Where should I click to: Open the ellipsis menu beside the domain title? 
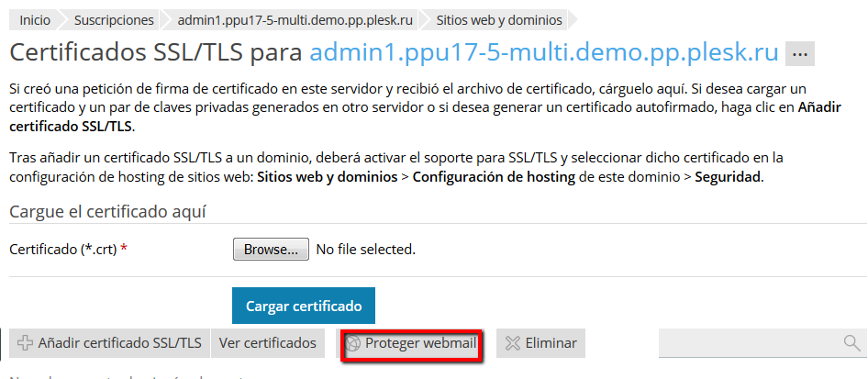coord(800,54)
